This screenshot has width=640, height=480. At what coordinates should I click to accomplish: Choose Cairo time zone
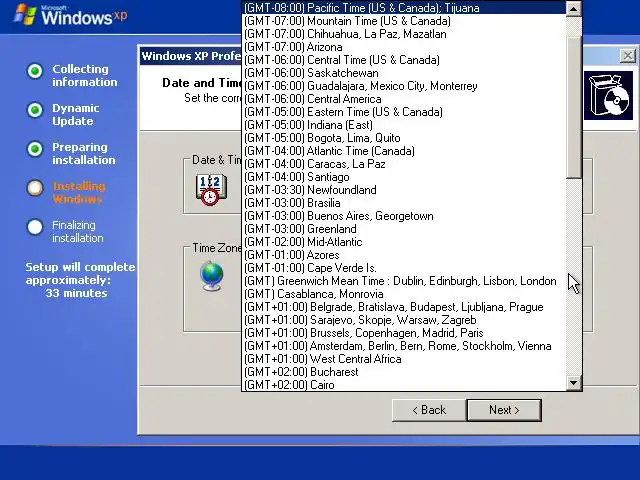[x=404, y=385]
